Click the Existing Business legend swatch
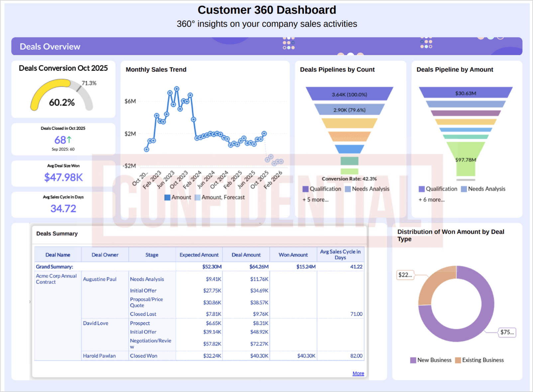Screen dimensions: 533x392 [458, 360]
